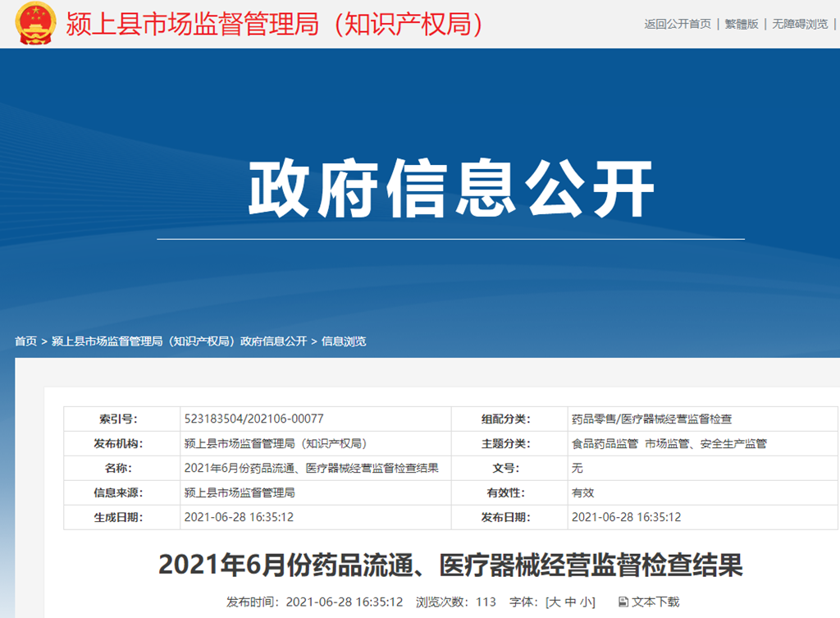Click the 文本下载 download link

tap(655, 602)
